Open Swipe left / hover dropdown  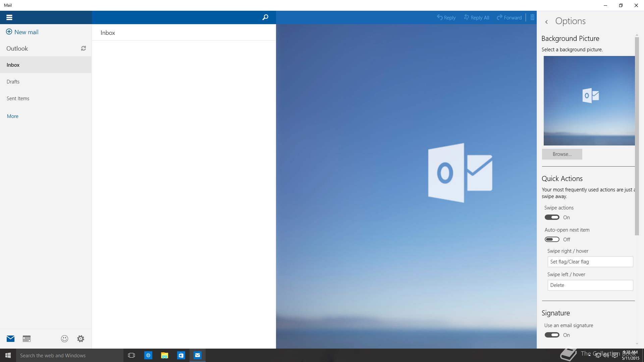(590, 285)
